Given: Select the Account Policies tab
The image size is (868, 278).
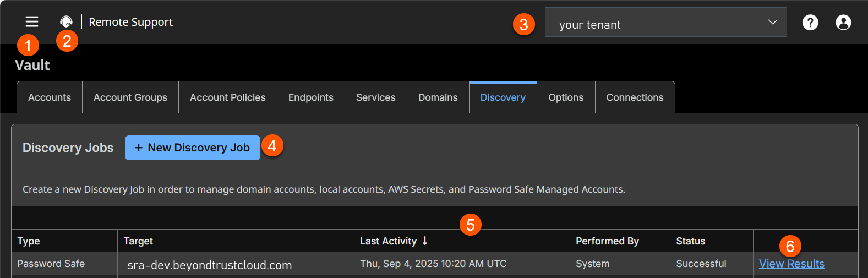Looking at the screenshot, I should click(x=227, y=97).
